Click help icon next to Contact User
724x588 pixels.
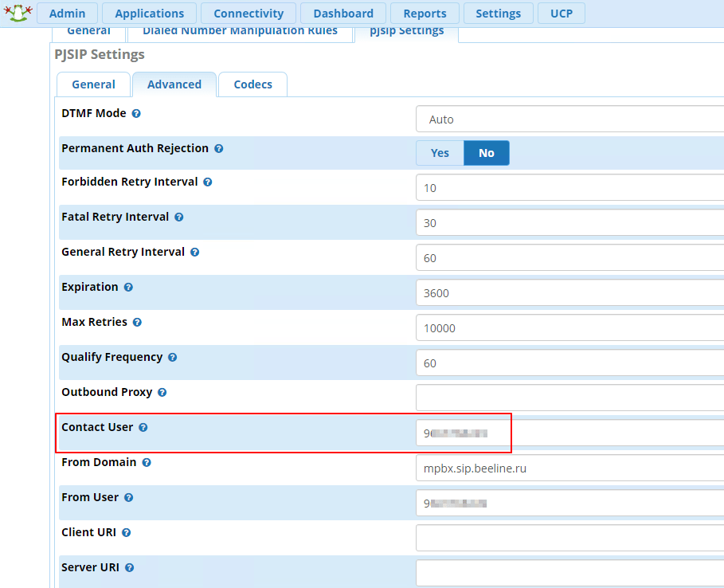tap(143, 428)
